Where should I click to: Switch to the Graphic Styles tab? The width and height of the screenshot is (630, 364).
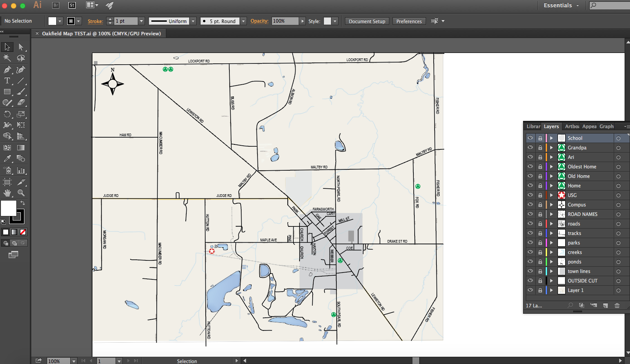[606, 126]
